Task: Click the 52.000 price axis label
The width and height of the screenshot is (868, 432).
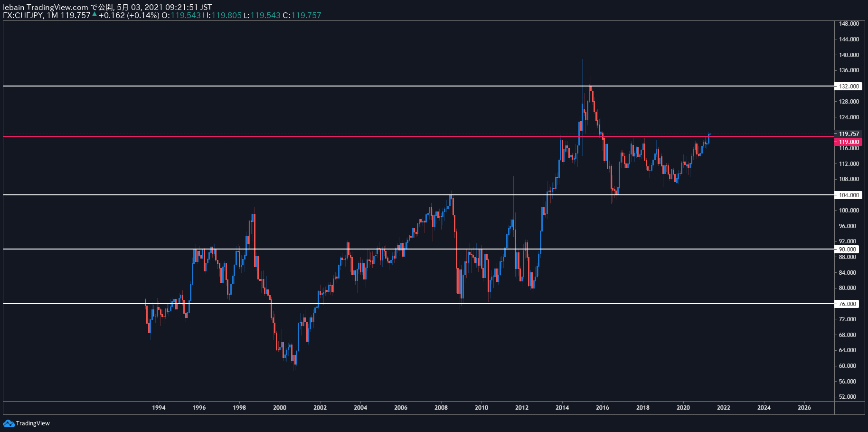Action: tap(848, 397)
